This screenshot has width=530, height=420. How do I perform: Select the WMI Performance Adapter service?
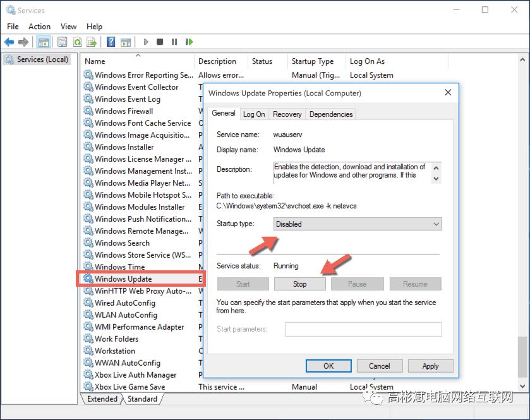tap(139, 327)
